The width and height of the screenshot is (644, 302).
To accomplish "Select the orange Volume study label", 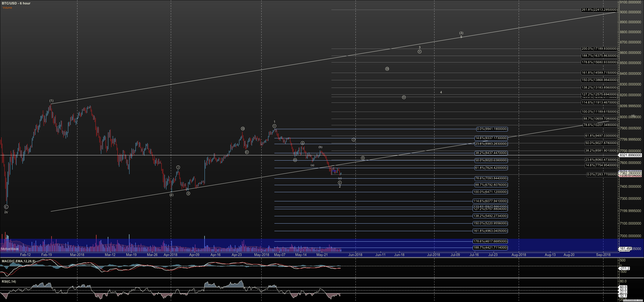I will (7, 8).
